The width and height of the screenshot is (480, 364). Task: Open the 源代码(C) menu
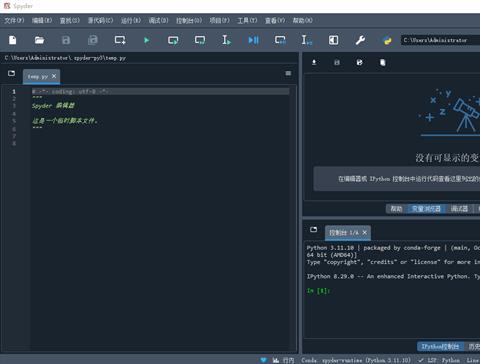click(x=100, y=20)
